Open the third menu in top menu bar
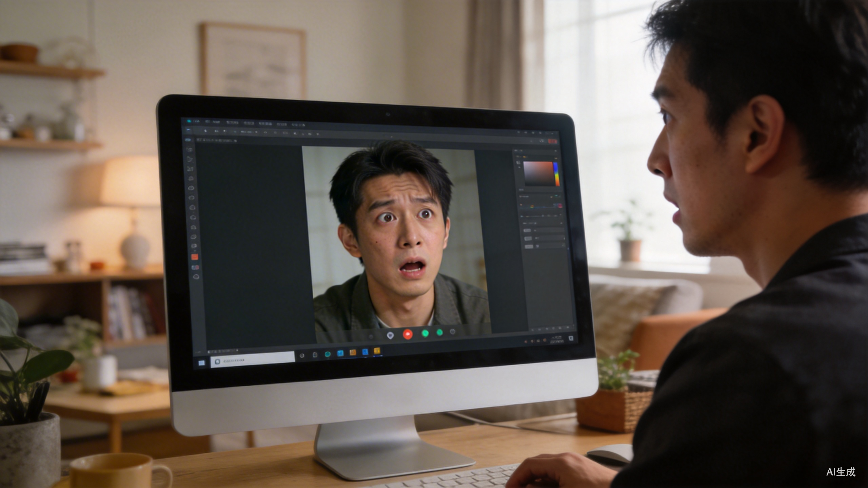The width and height of the screenshot is (868, 488). pos(232,122)
